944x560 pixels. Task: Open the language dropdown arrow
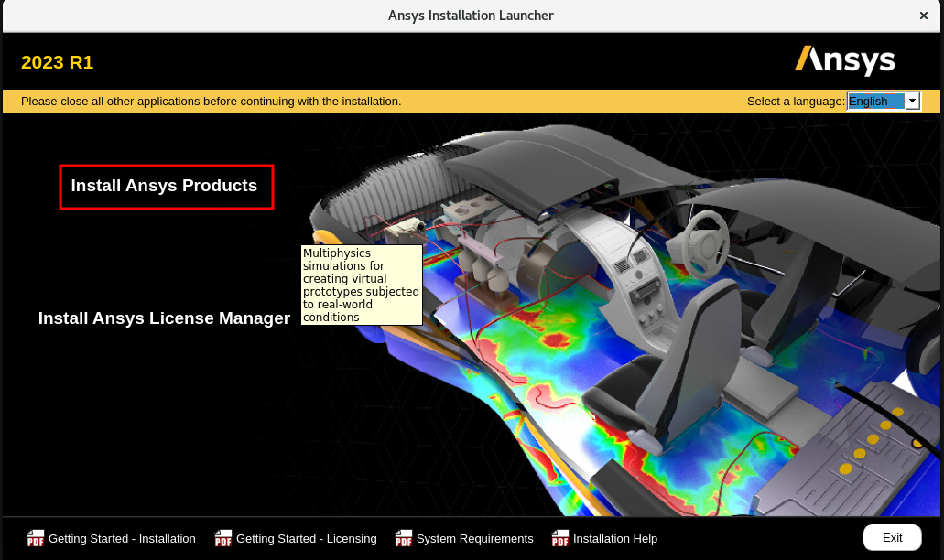(x=912, y=101)
